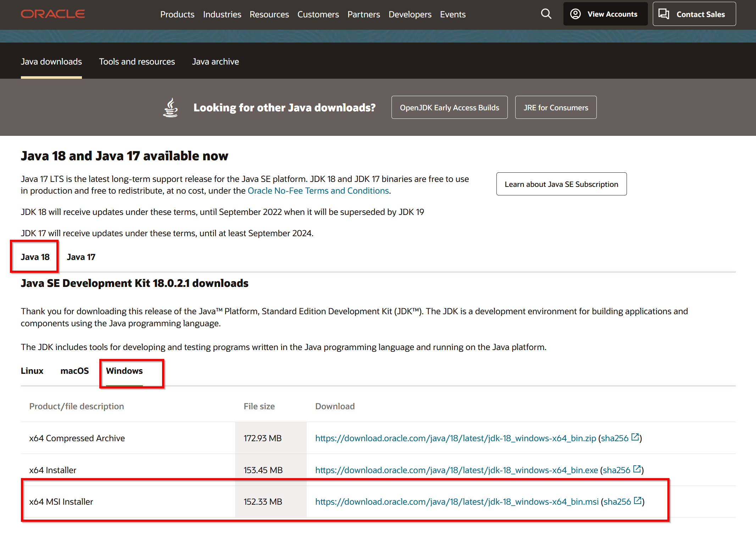Click the 152.33 MB file size

click(263, 502)
